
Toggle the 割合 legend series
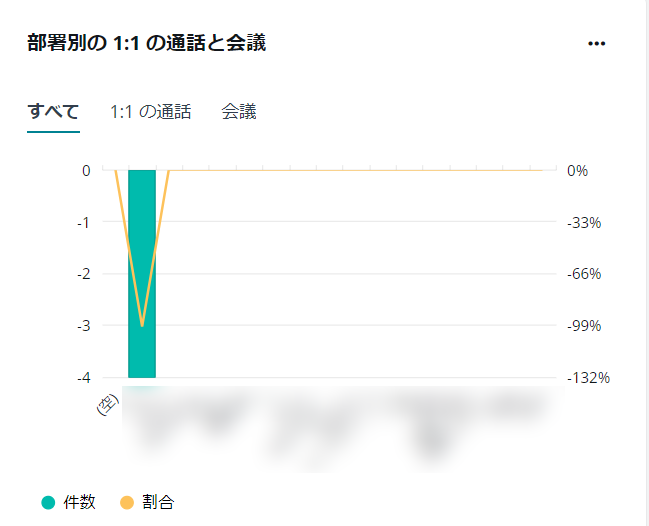(x=148, y=502)
